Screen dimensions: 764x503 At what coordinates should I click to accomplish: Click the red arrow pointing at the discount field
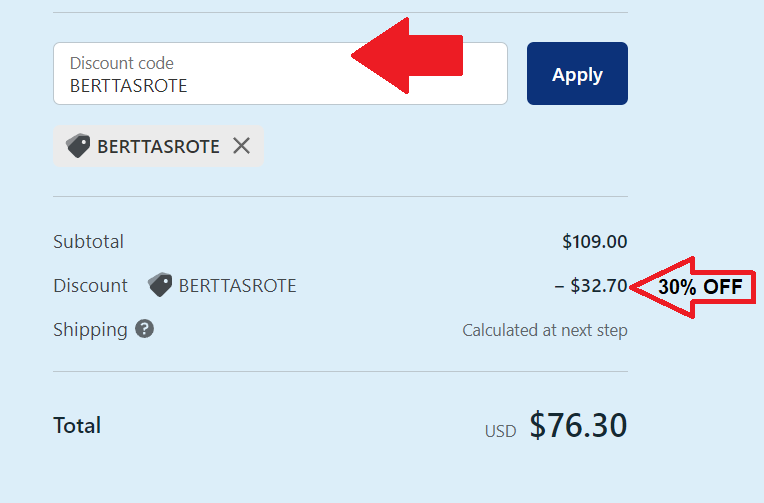coord(407,56)
